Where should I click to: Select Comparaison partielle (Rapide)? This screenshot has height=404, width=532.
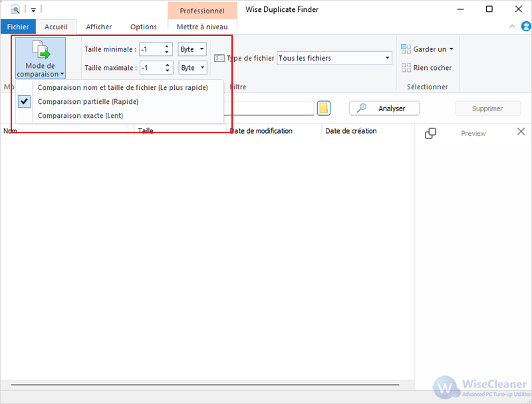click(120, 102)
